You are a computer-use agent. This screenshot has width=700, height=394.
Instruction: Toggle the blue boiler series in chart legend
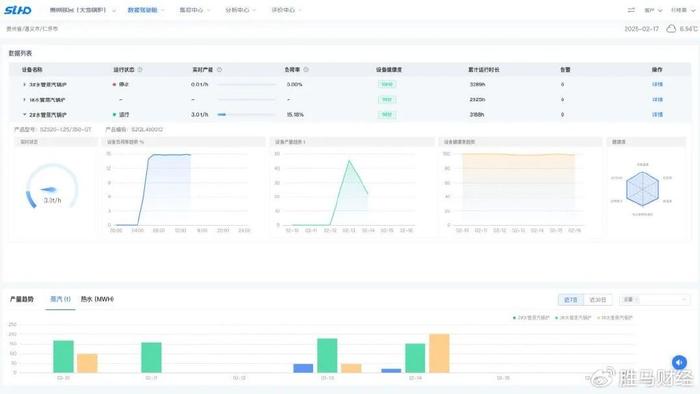[x=530, y=318]
